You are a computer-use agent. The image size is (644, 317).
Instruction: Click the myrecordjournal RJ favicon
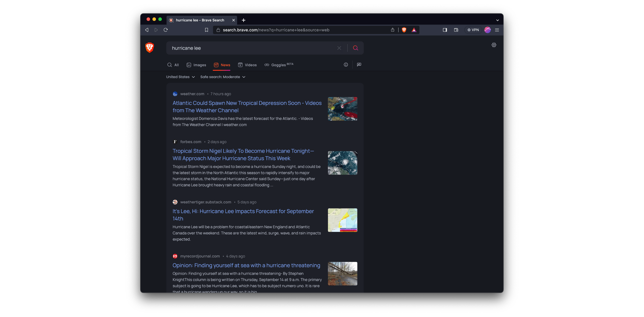pos(175,256)
